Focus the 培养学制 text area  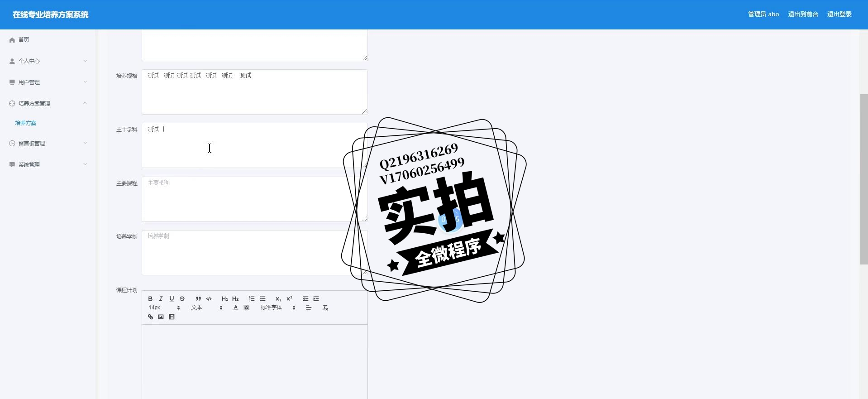(255, 253)
